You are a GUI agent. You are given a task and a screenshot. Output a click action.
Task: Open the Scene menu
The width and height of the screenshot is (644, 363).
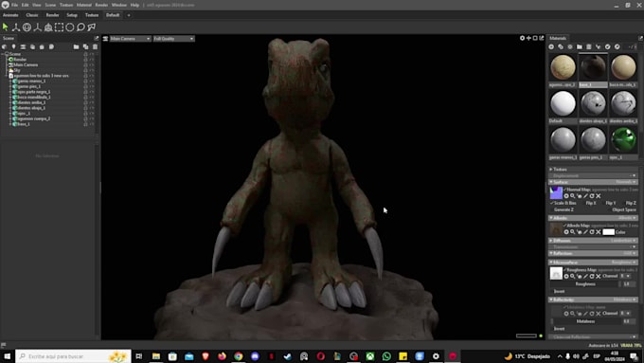point(50,5)
